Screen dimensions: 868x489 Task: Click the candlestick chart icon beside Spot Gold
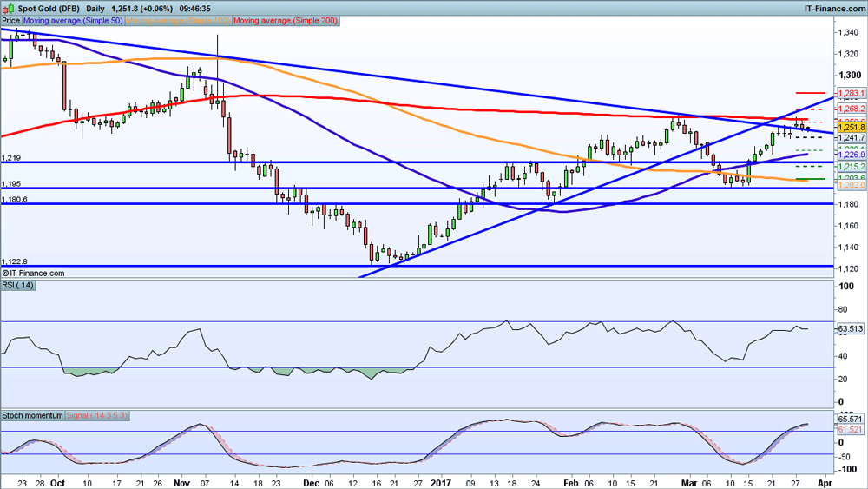click(9, 9)
